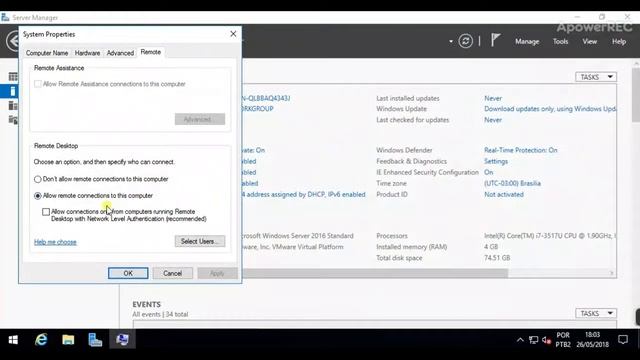Switch to Server Manager taskbar icon
640x360 pixels.
coord(95,340)
